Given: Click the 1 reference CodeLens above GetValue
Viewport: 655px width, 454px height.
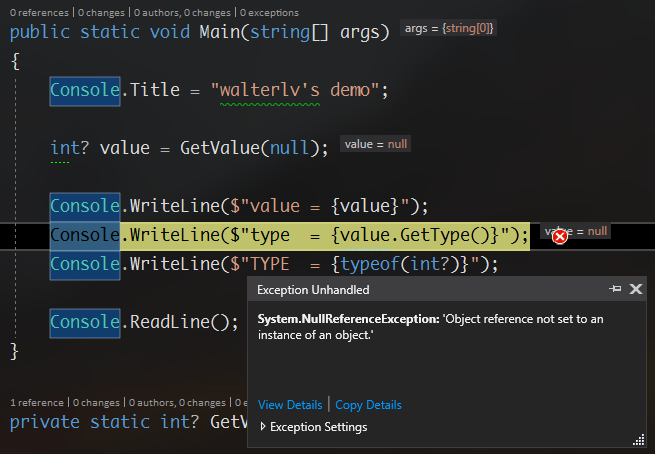Looking at the screenshot, I should [x=37, y=403].
